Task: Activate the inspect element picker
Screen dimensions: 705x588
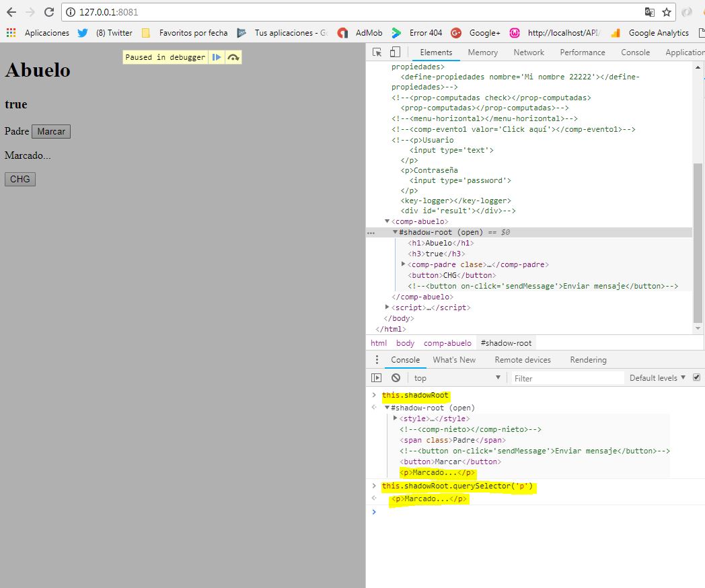Action: [x=377, y=52]
